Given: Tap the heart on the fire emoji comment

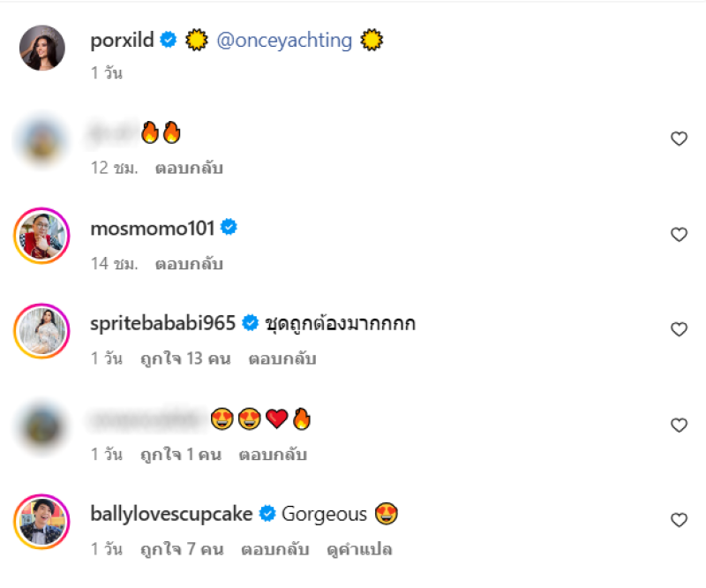Looking at the screenshot, I should click(679, 139).
